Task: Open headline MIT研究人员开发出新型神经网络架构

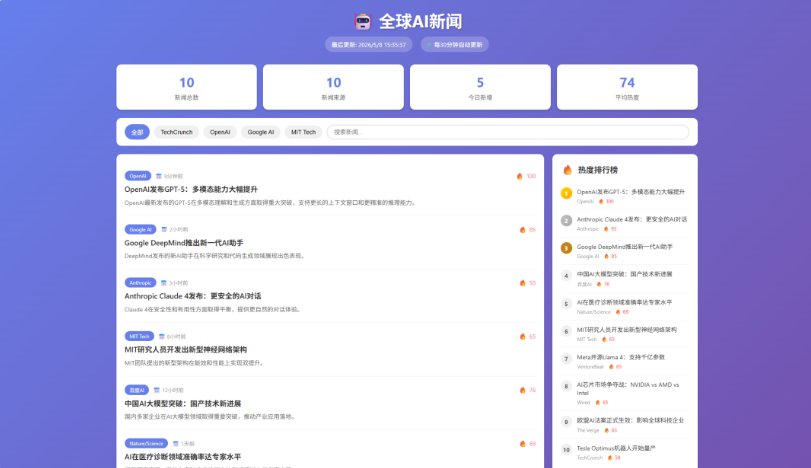Action: coord(186,350)
